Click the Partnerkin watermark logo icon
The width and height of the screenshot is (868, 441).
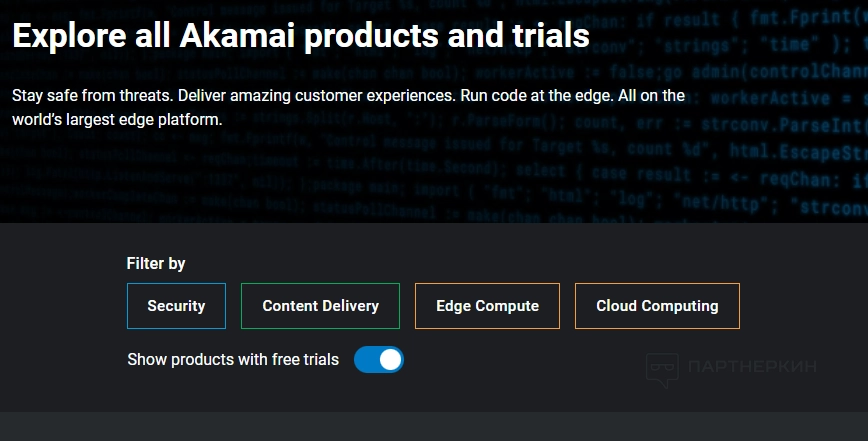pyautogui.click(x=663, y=369)
